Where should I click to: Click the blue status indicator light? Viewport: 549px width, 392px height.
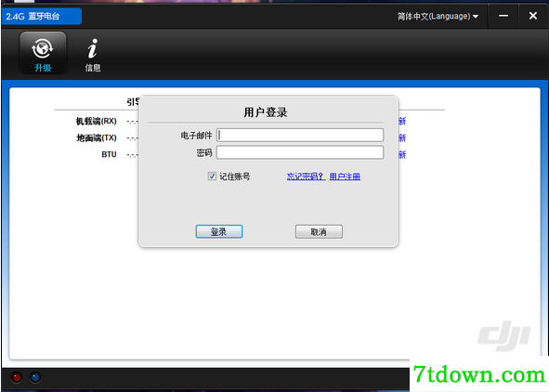35,377
